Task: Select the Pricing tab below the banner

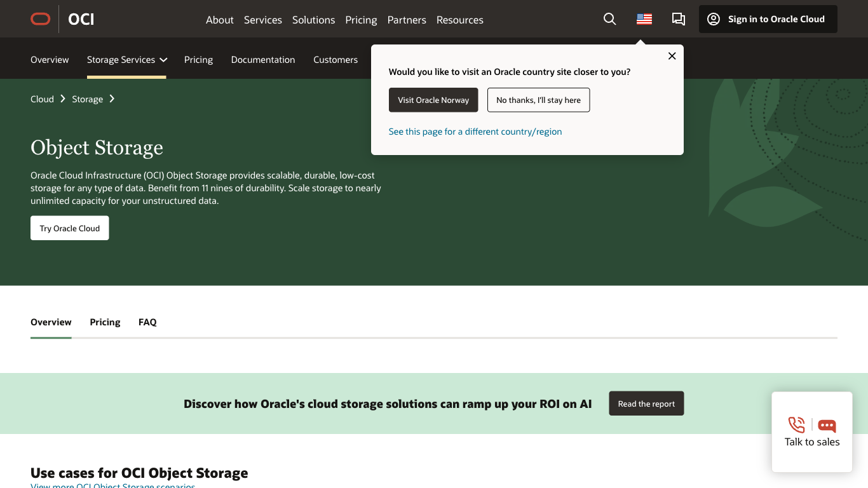Action: 105,322
